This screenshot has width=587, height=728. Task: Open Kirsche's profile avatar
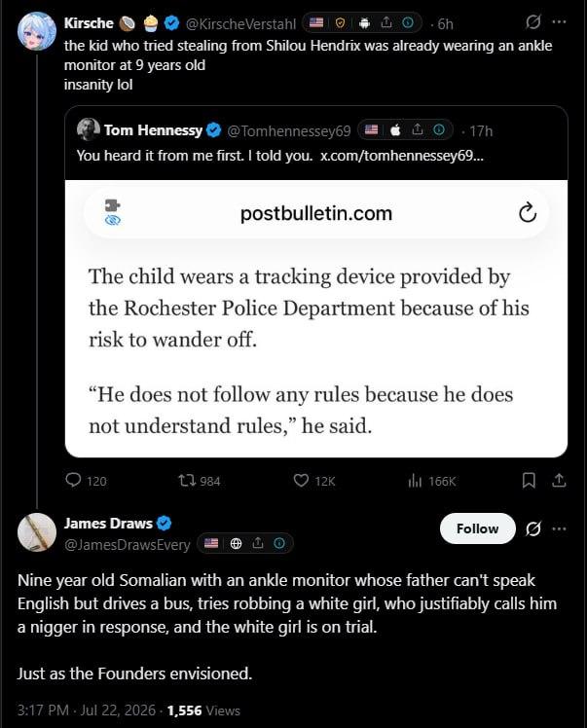(37, 31)
